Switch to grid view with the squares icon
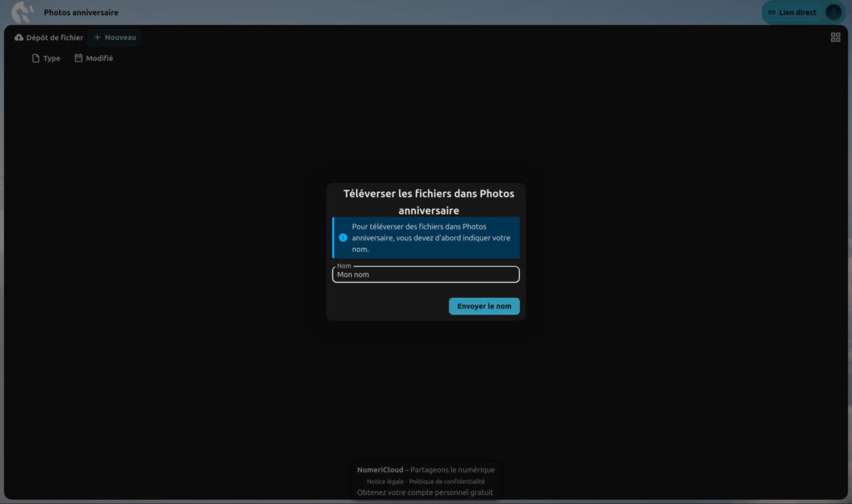The image size is (852, 504). pos(835,37)
